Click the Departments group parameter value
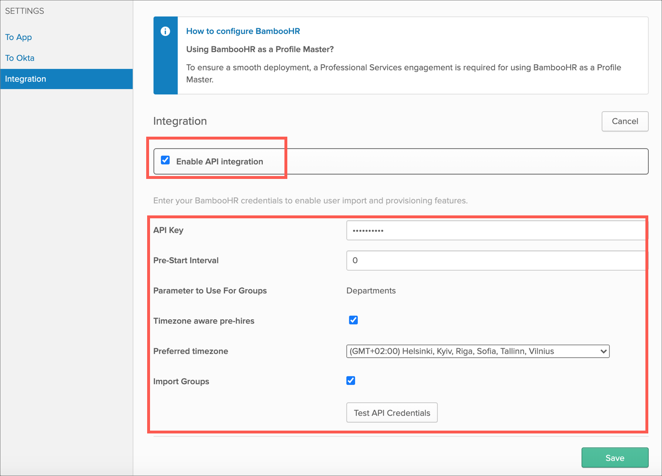The width and height of the screenshot is (662, 476). coord(371,290)
